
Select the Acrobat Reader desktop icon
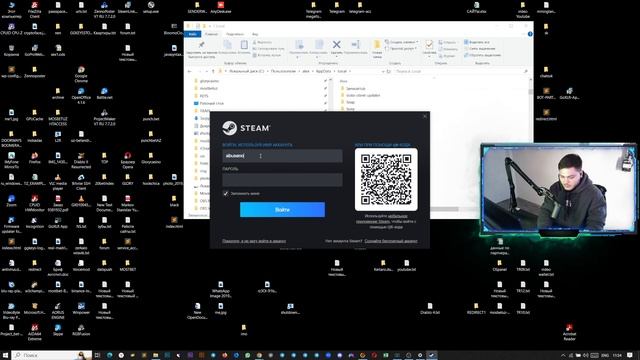pos(569,332)
